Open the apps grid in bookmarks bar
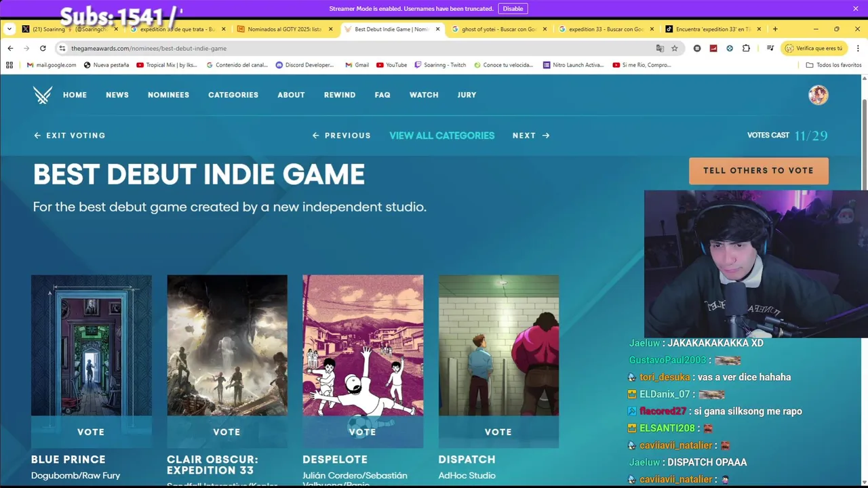The height and width of the screenshot is (488, 868). click(9, 65)
